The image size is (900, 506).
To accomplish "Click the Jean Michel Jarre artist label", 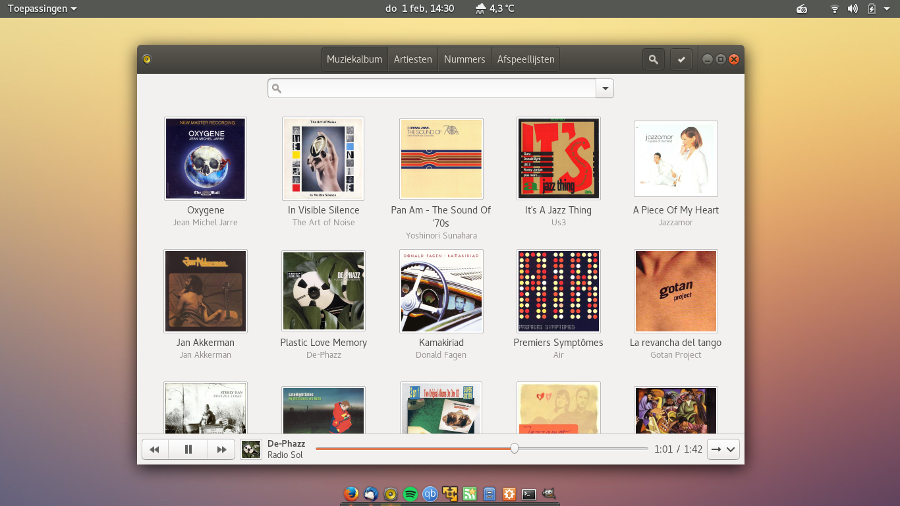I will point(205,223).
